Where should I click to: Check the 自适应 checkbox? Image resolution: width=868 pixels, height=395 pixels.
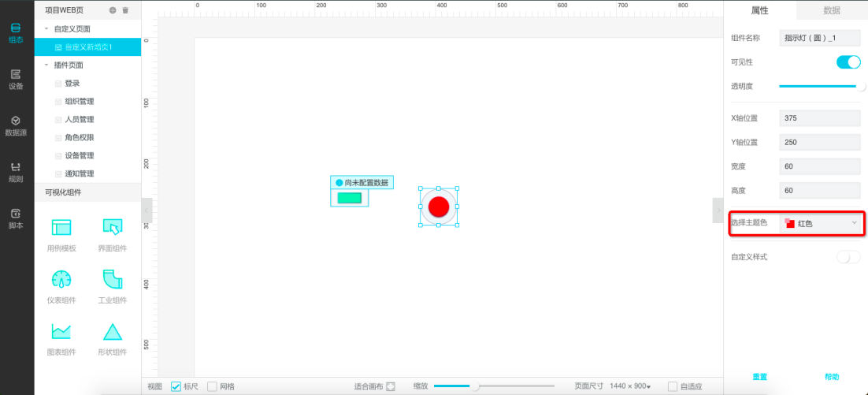coord(673,386)
